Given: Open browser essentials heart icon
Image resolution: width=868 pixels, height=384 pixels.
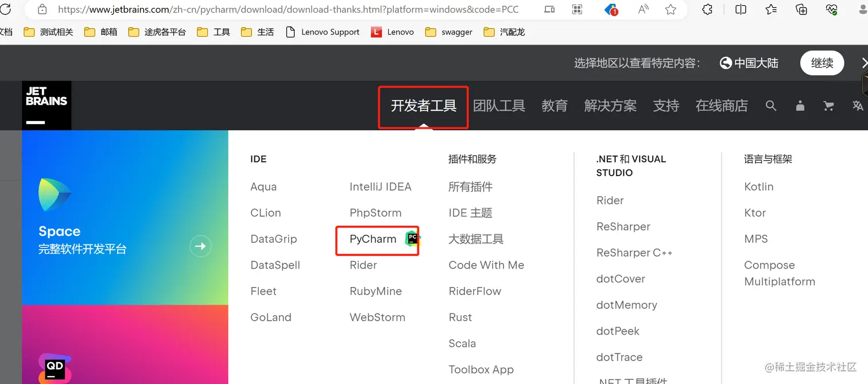Looking at the screenshot, I should (831, 9).
